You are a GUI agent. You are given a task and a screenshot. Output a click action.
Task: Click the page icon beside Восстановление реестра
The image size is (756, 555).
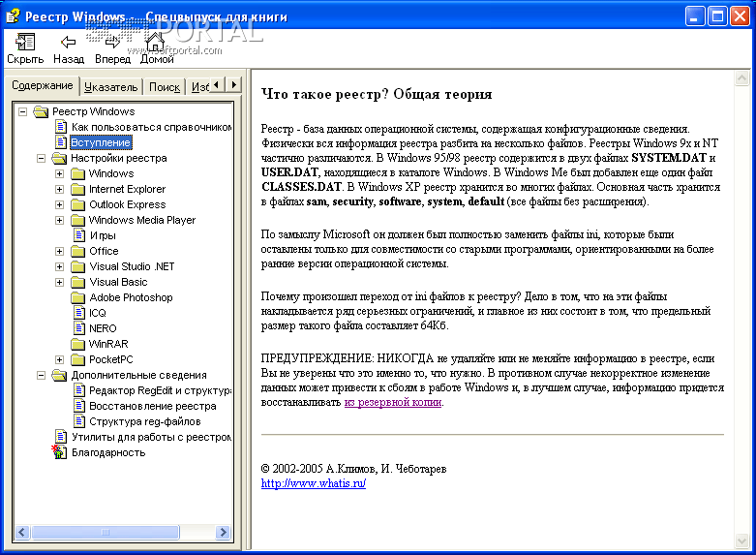coord(79,406)
